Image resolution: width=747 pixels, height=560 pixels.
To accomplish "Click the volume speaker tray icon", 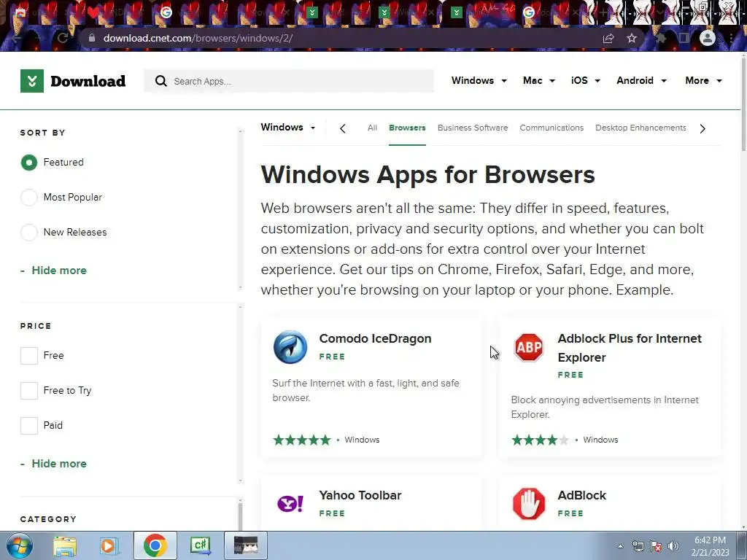I will tap(673, 546).
